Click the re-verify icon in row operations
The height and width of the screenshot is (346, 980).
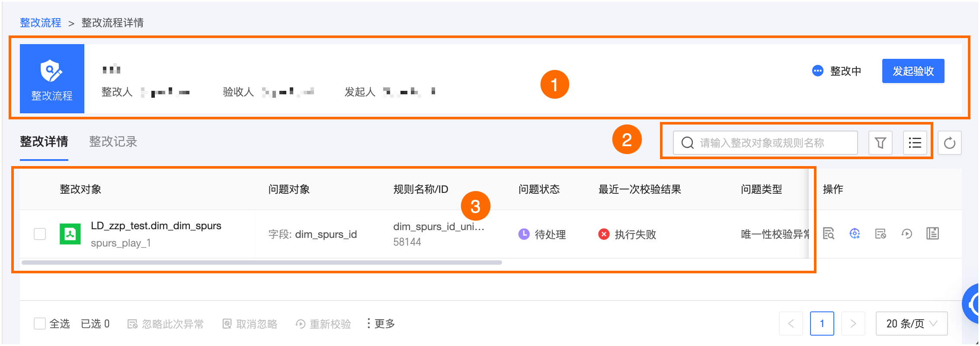[906, 234]
